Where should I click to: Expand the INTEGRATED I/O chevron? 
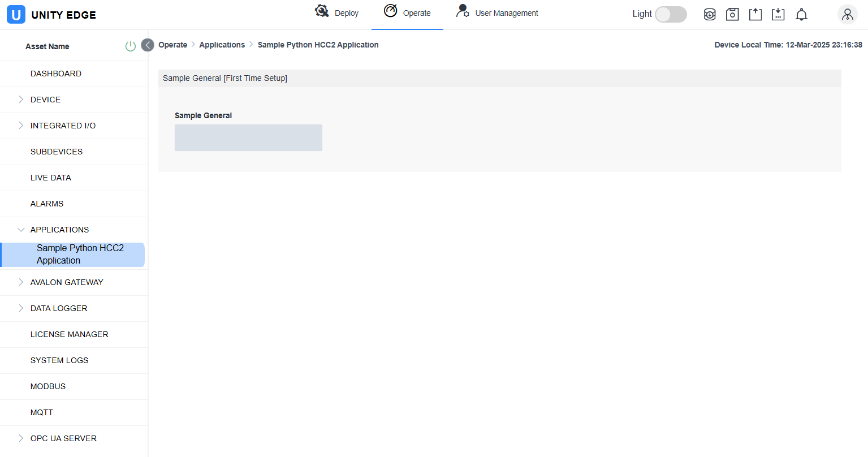[x=21, y=126]
